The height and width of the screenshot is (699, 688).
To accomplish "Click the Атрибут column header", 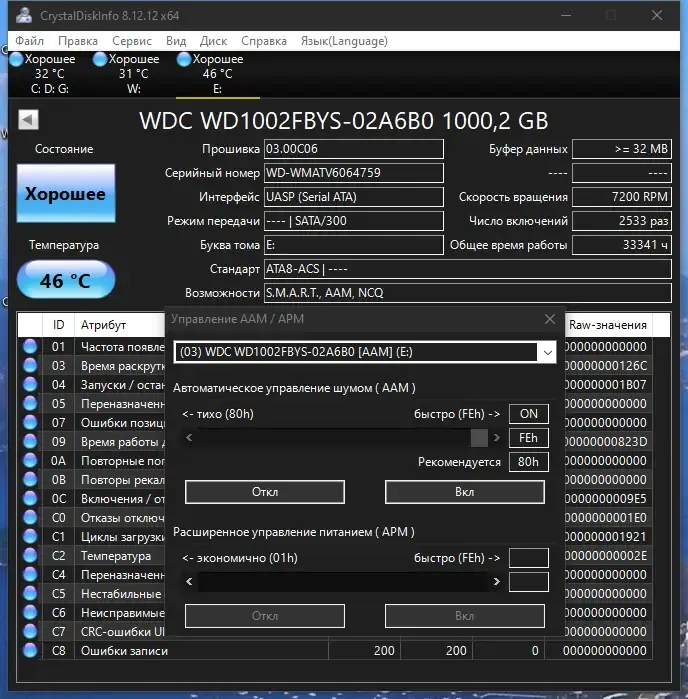I will coord(120,325).
